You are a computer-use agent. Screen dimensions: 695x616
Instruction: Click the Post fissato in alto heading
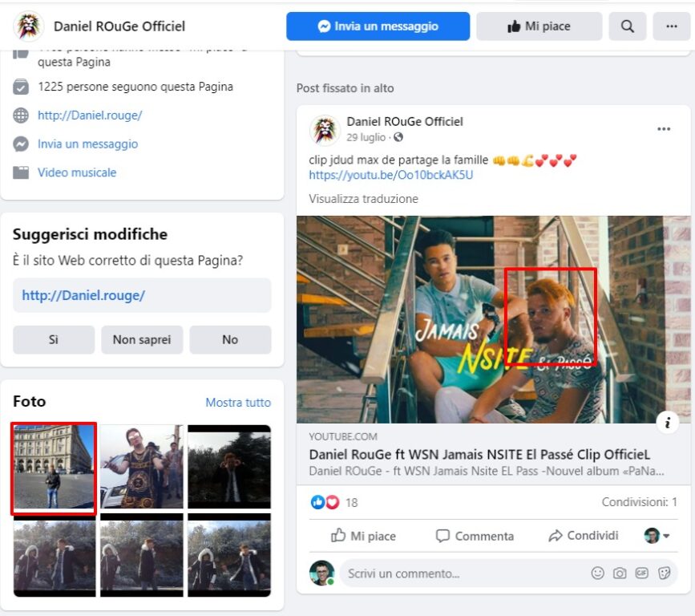345,88
